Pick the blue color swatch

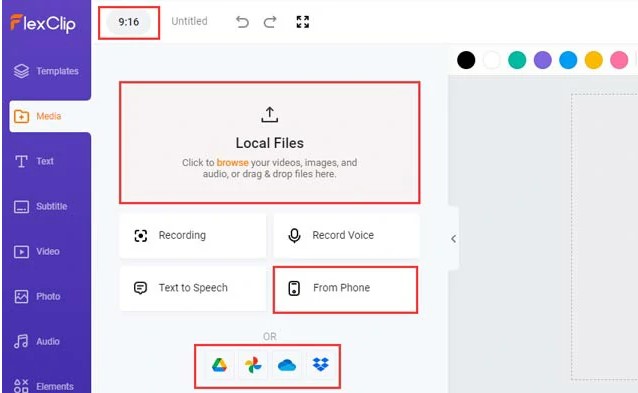tap(568, 60)
